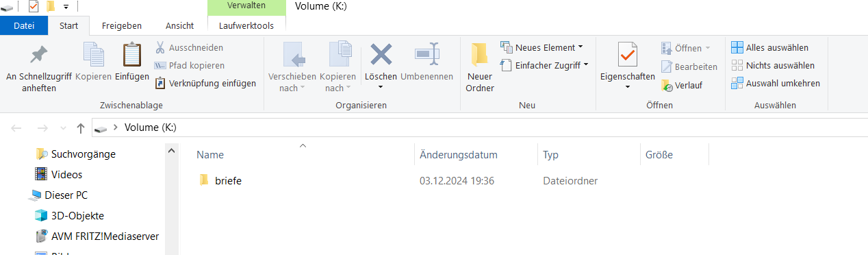Go back with left arrow

[x=17, y=128]
